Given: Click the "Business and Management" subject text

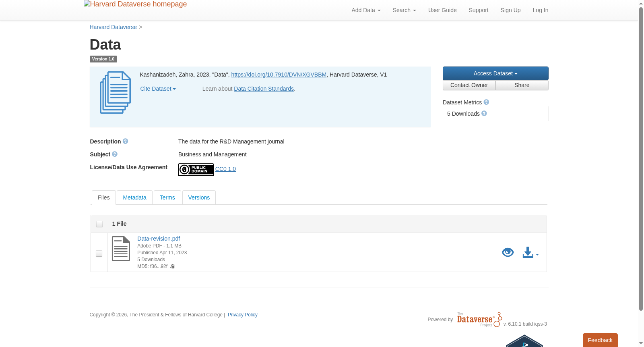Looking at the screenshot, I should [213, 154].
